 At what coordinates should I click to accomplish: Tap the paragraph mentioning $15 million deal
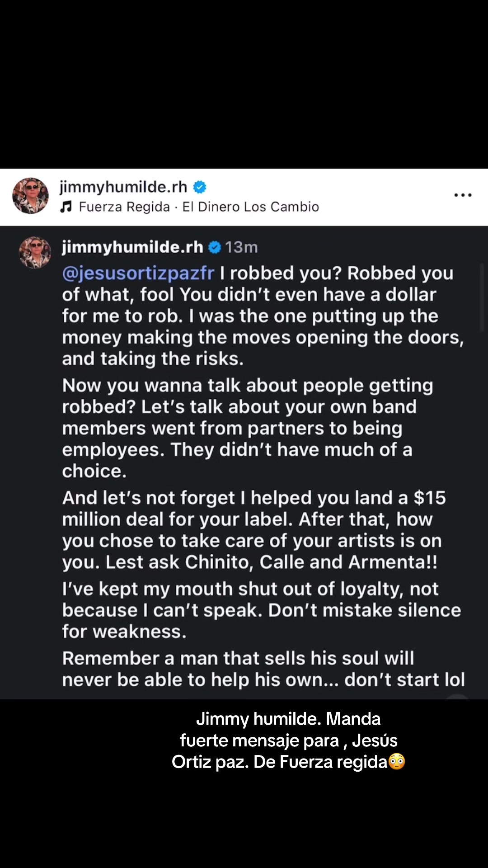point(254,530)
